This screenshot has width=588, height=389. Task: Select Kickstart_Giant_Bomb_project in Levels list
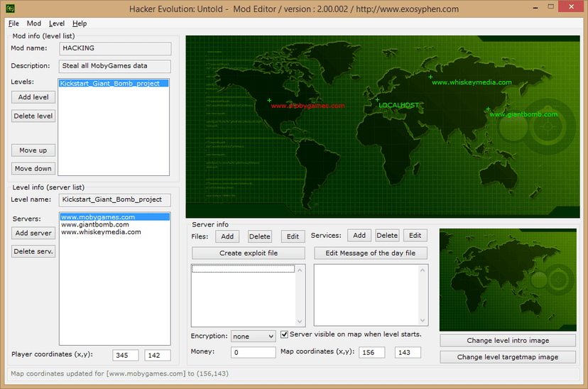(x=113, y=83)
